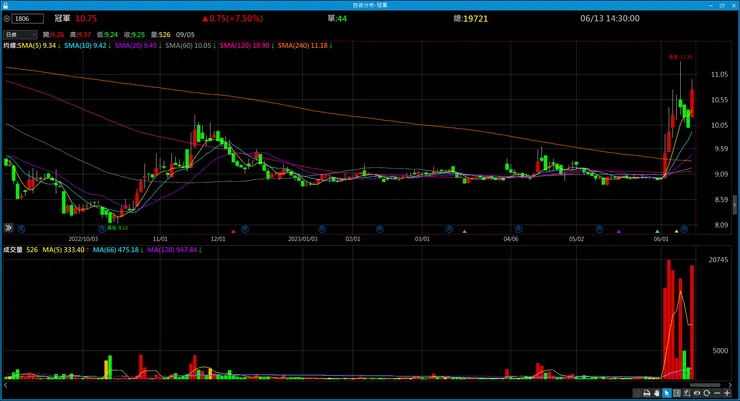Screen dimensions: 740x401
Task: Click the lock icon in title bar
Action: (6, 5)
